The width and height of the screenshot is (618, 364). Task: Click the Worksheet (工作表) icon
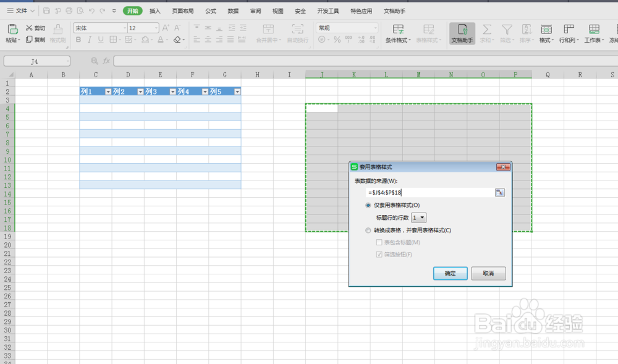pos(594,30)
